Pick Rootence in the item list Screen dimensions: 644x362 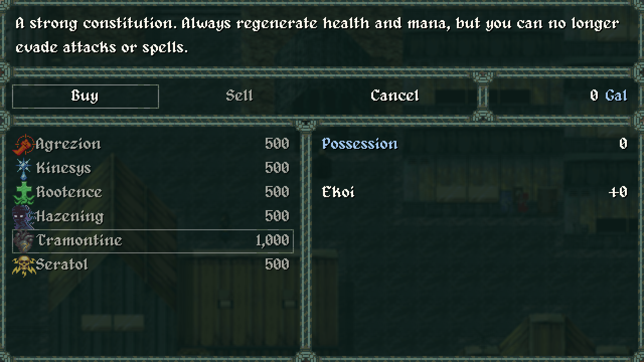69,192
